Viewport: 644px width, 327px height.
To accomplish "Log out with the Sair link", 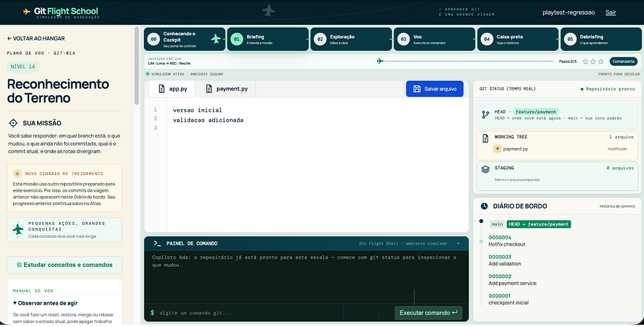I will (x=611, y=13).
